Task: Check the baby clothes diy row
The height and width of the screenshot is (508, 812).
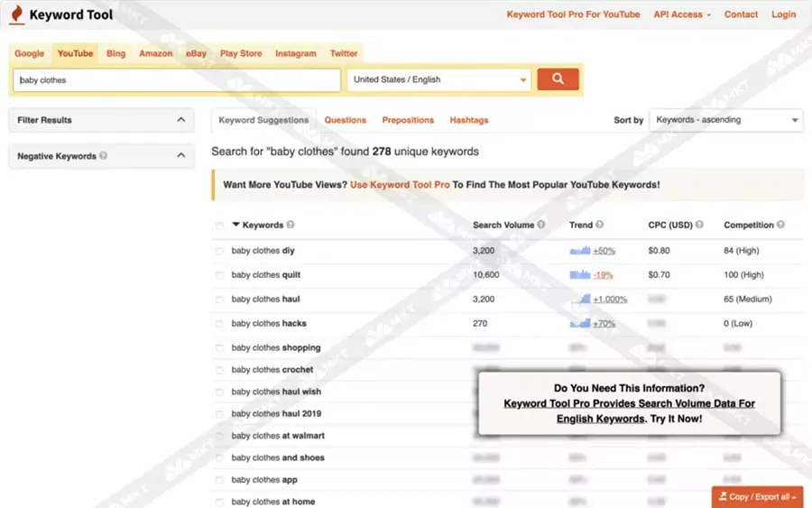Action: point(219,251)
